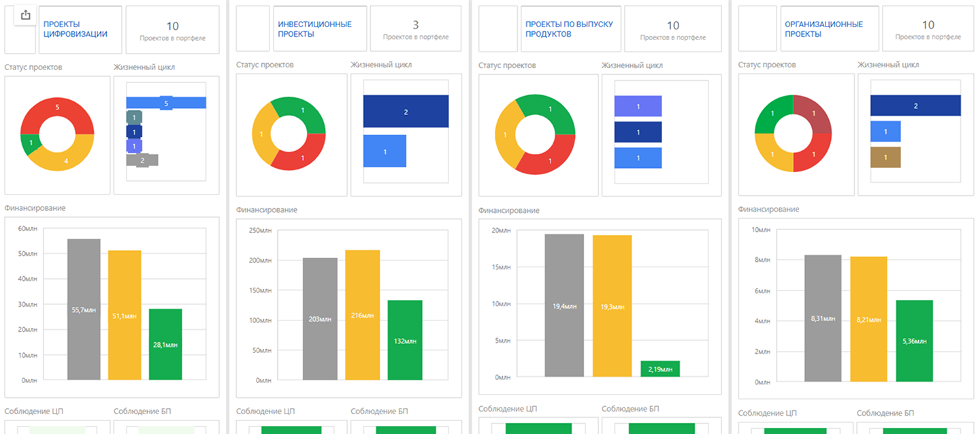Select the gray 55,7млн financing bar
Screen dimensions: 980x434
coord(84,310)
